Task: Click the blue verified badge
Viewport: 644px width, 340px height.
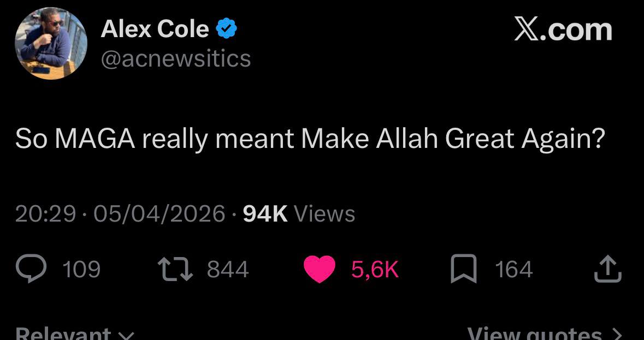Action: tap(226, 28)
